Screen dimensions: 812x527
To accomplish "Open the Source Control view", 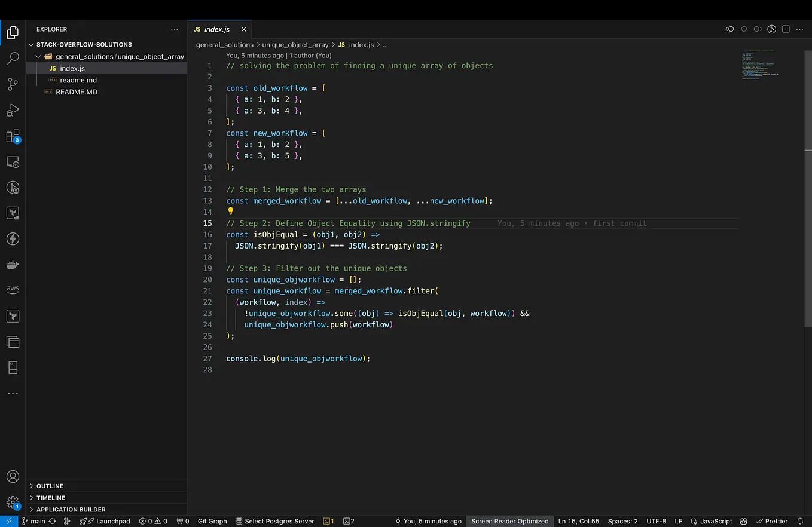I will [13, 84].
